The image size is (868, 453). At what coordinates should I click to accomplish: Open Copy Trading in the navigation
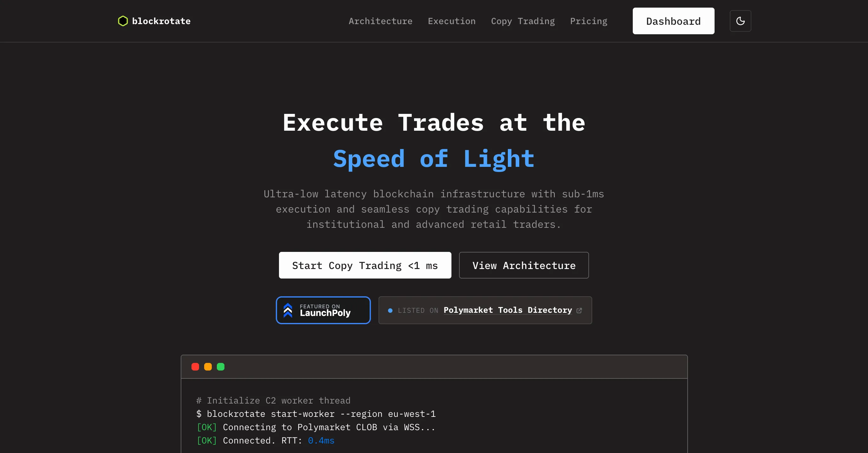click(x=523, y=21)
